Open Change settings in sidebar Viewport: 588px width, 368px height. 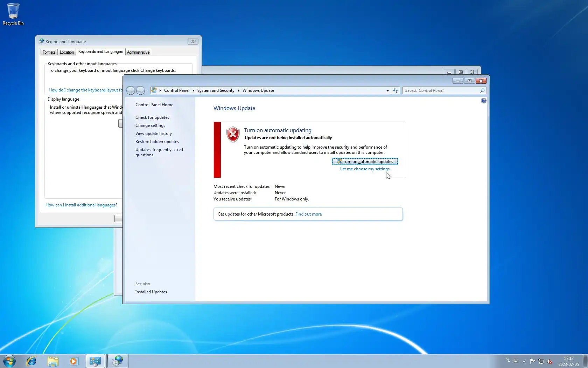pyautogui.click(x=150, y=125)
